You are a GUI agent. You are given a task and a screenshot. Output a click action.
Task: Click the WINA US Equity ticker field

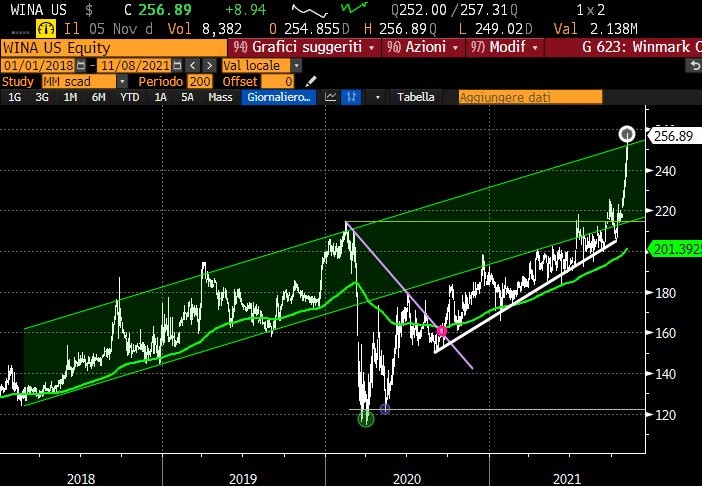click(x=114, y=48)
